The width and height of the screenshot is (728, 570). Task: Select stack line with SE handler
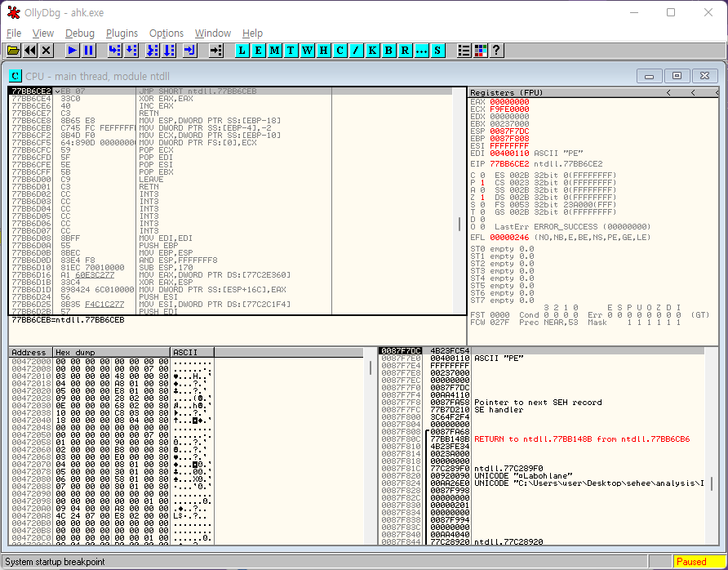(x=541, y=410)
